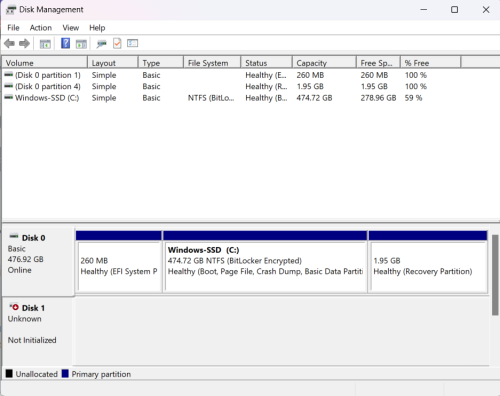
Task: Open the File menu
Action: pyautogui.click(x=13, y=28)
